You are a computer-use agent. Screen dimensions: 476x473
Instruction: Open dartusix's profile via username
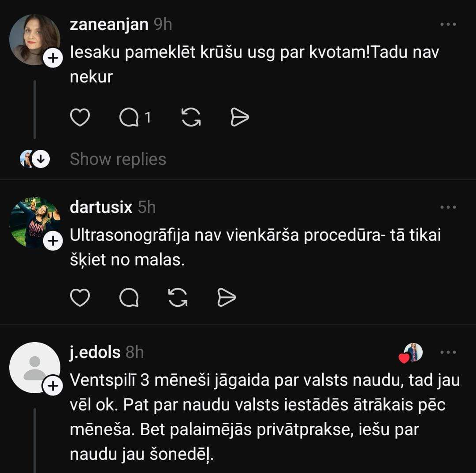tap(101, 207)
